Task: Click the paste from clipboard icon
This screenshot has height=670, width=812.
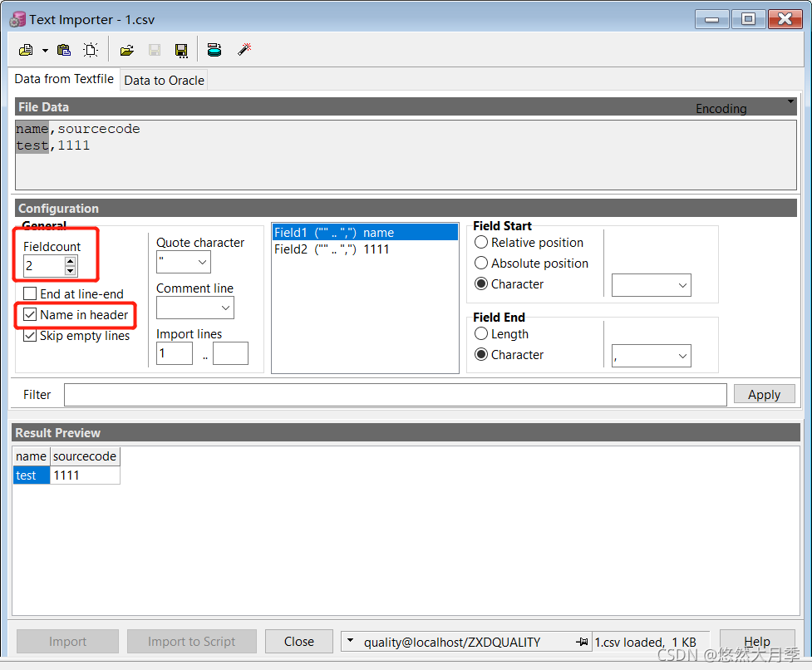Action: 64,50
